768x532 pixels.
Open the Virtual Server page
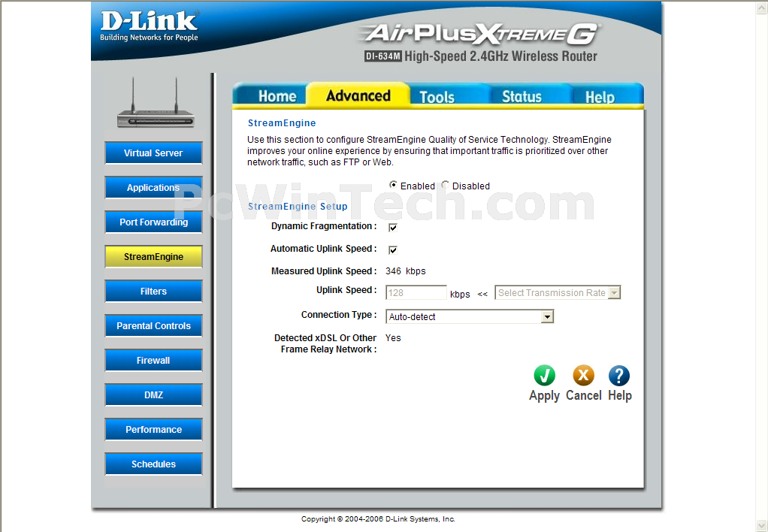pyautogui.click(x=153, y=153)
